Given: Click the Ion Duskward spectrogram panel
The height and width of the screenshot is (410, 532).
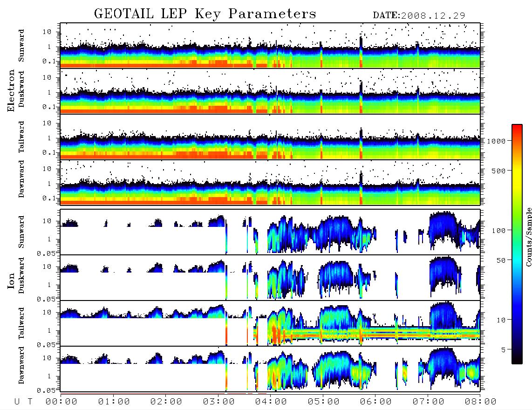Looking at the screenshot, I should point(270,278).
